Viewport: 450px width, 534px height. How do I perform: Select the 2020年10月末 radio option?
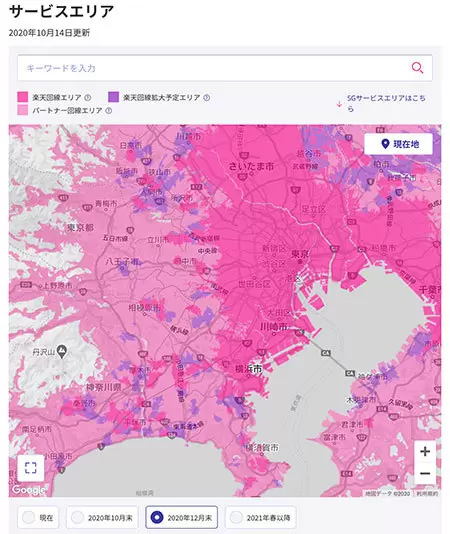point(102,518)
